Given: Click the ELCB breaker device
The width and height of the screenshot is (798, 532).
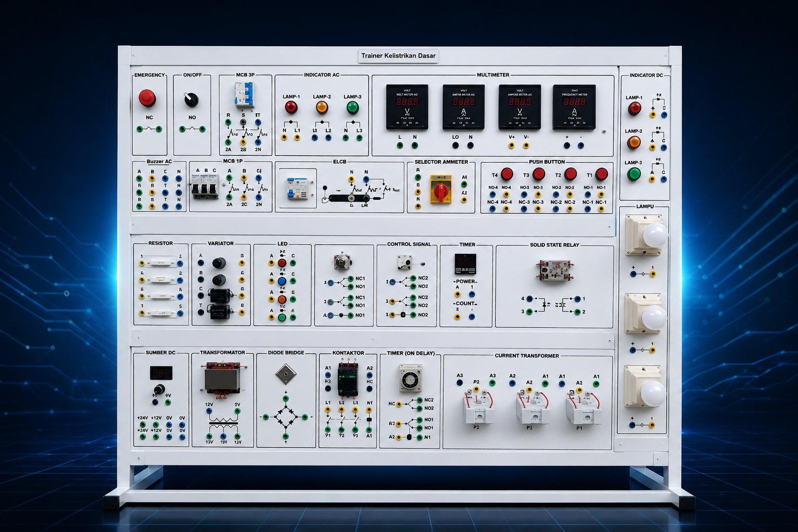Looking at the screenshot, I should point(298,189).
